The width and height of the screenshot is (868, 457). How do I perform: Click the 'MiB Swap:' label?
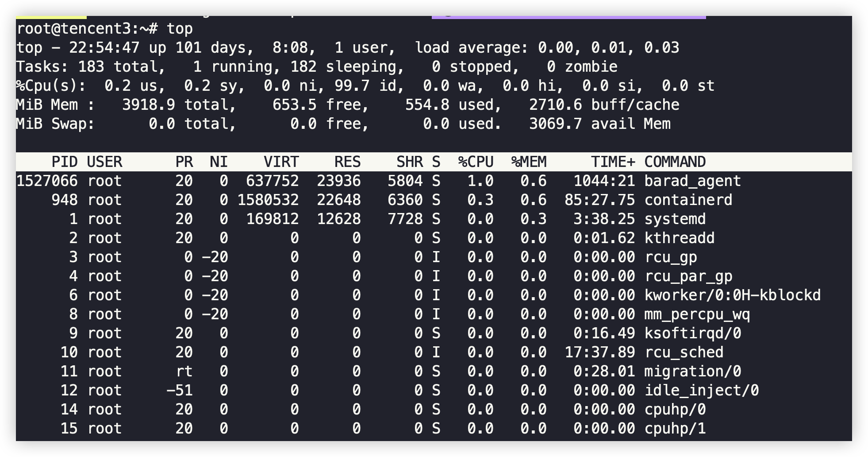56,124
